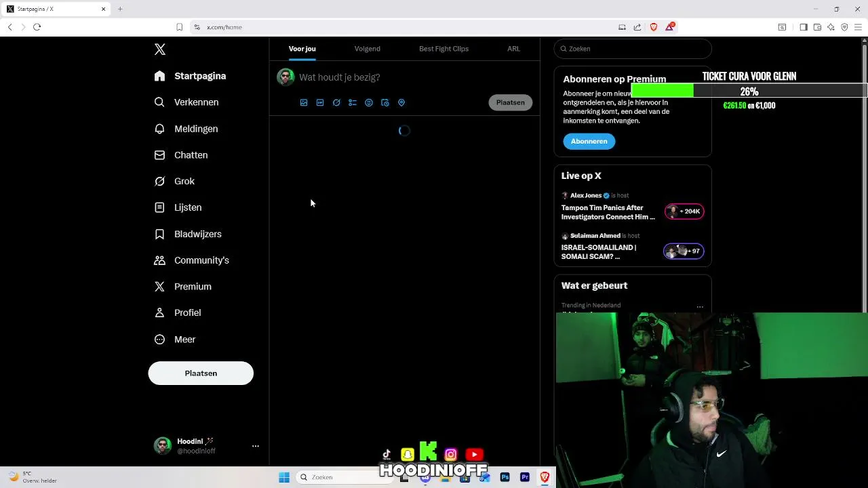This screenshot has height=488, width=868.
Task: Click the X logo in the sidebar
Action: click(159, 49)
